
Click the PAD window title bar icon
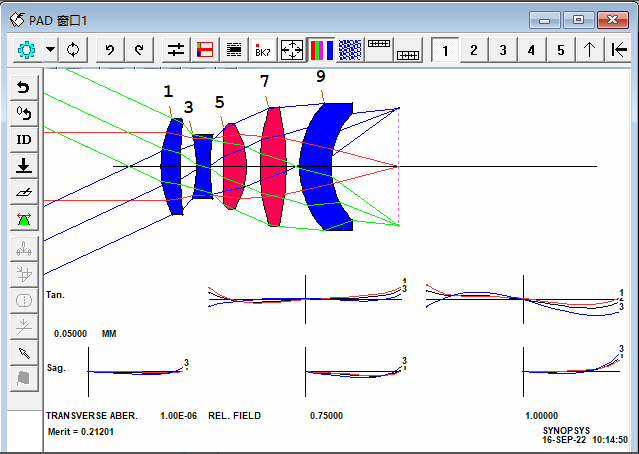pos(18,20)
